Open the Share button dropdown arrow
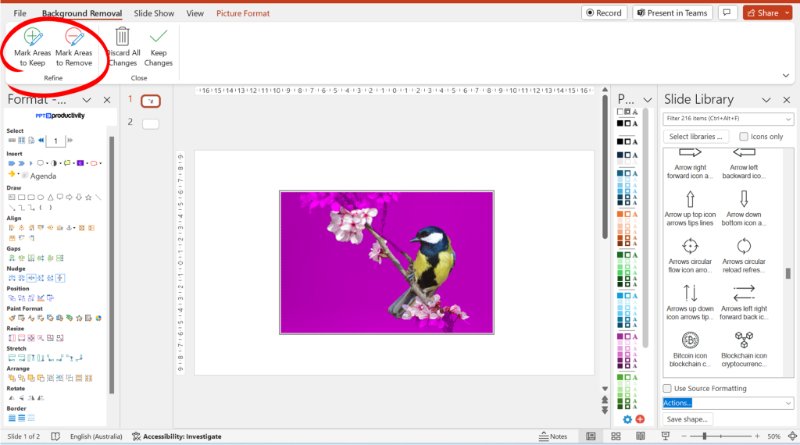Image resolution: width=800 pixels, height=445 pixels. [788, 13]
